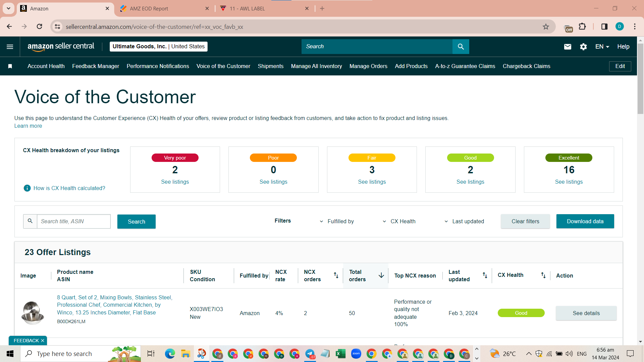Click the Search title, ASIN input field
The image size is (644, 362).
[x=73, y=221]
